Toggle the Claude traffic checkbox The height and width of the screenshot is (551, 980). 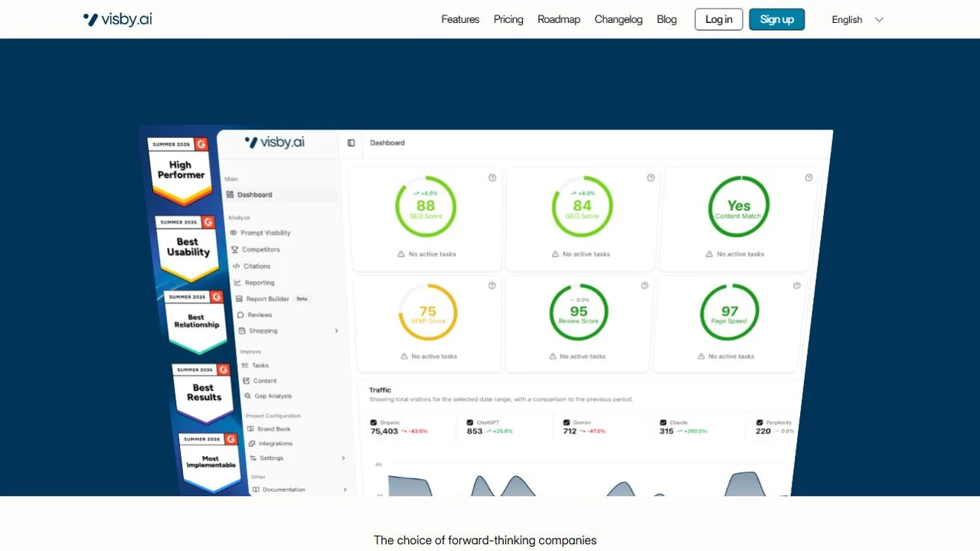[x=664, y=422]
